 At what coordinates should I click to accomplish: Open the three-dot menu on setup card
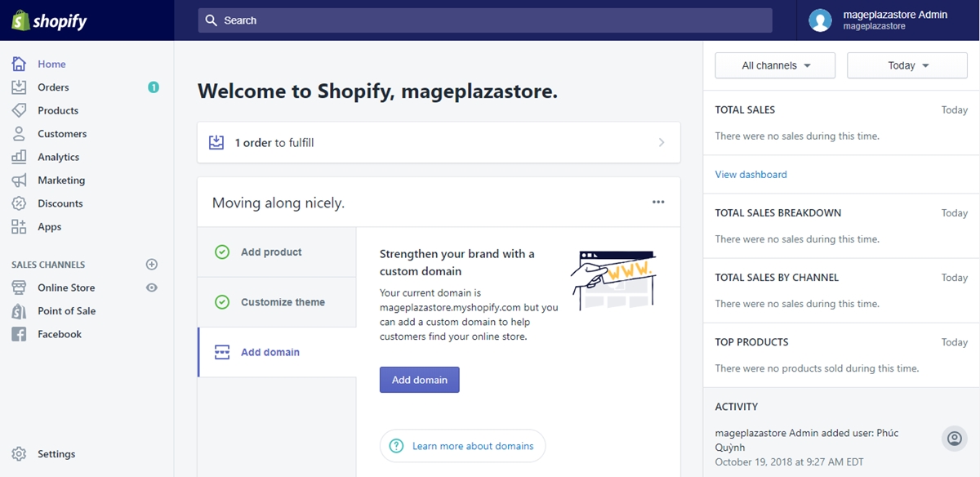[658, 203]
